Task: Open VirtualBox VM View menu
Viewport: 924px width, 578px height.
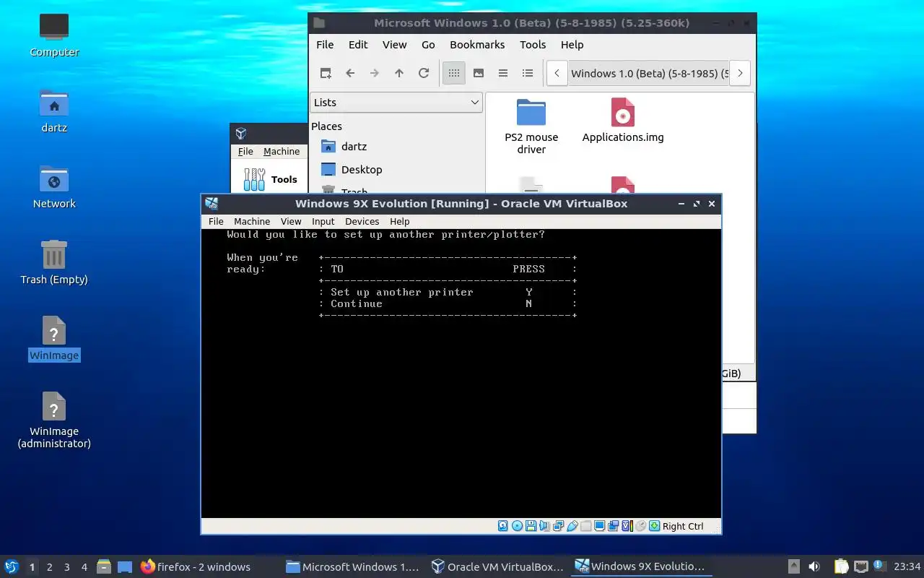Action: (291, 221)
